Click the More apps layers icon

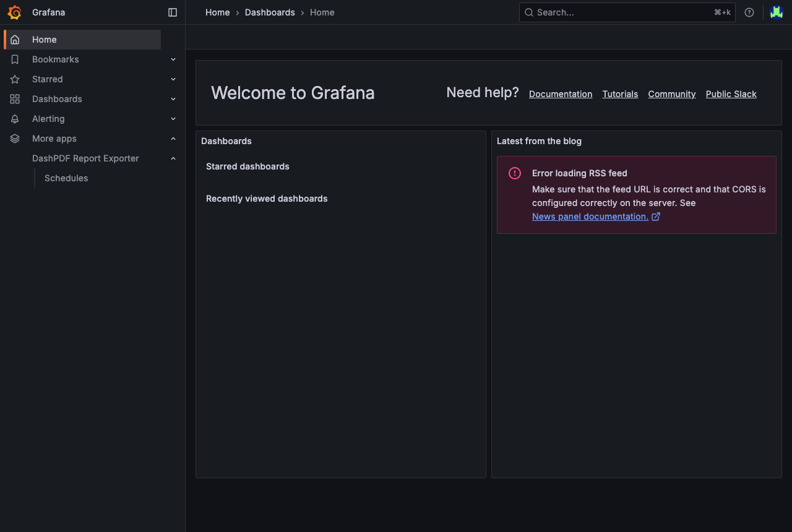pyautogui.click(x=15, y=139)
